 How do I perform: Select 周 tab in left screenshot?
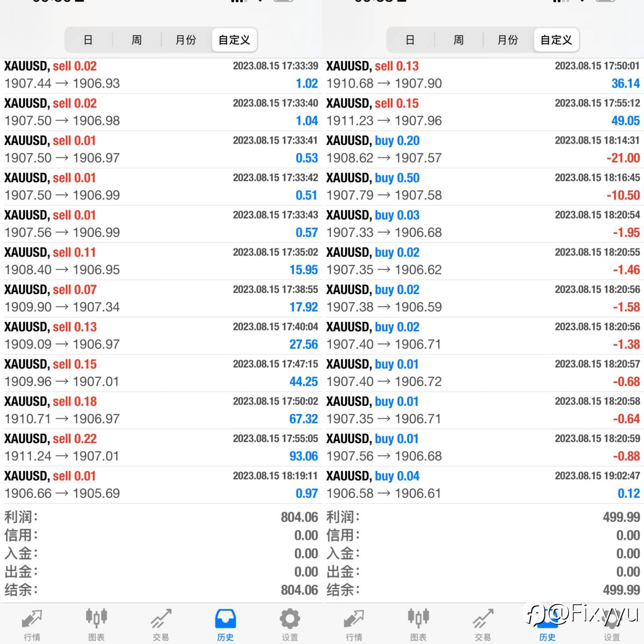tap(137, 40)
